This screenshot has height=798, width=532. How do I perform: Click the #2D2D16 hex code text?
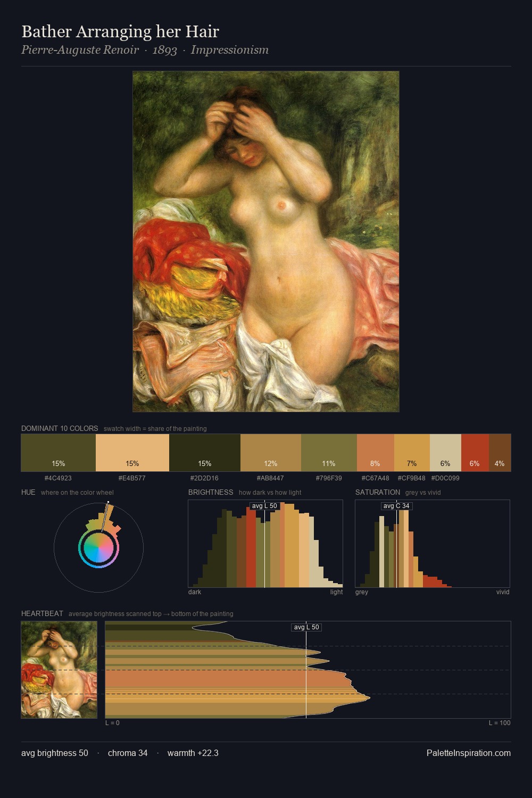(204, 478)
